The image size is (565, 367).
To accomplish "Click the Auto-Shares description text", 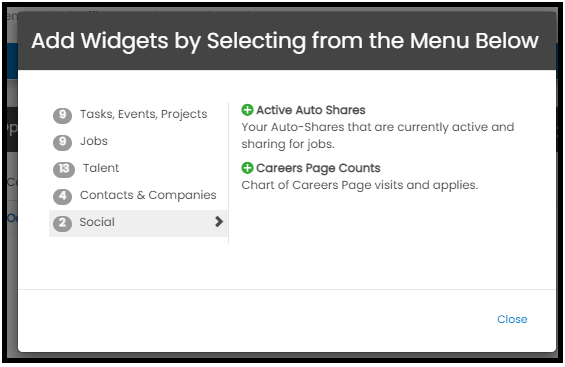I will click(x=378, y=135).
